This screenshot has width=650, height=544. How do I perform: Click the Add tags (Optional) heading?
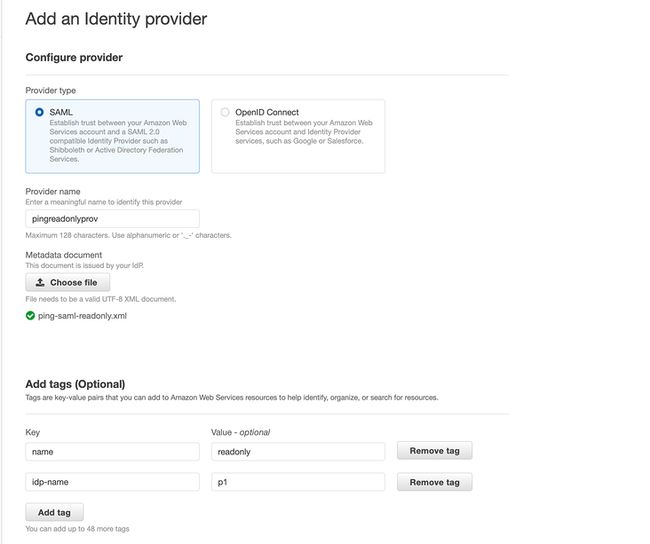pos(75,384)
